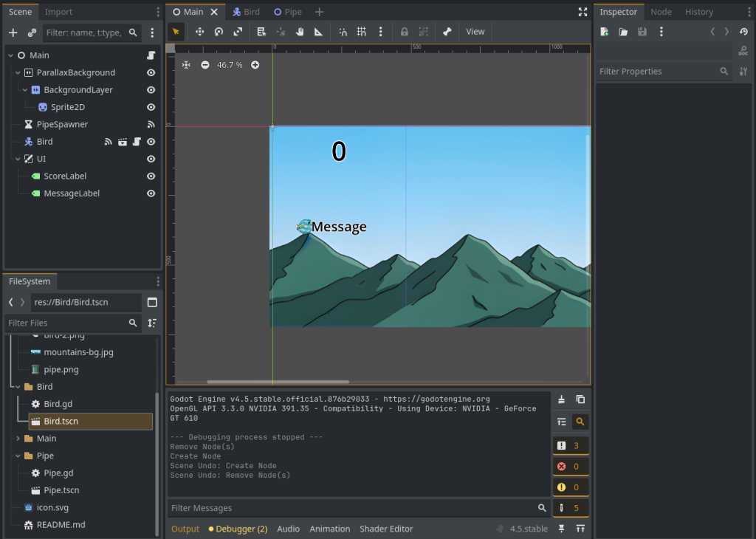Toggle visibility of ScoreLabel node
The width and height of the screenshot is (756, 539).
pos(151,176)
